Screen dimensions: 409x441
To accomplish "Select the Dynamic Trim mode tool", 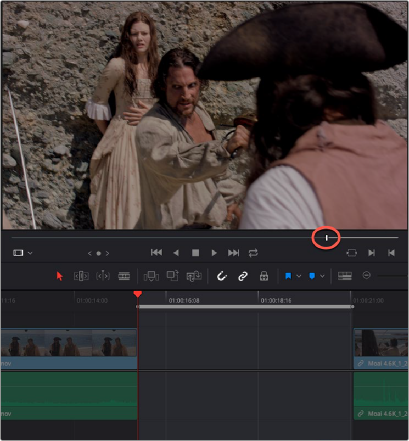I will coord(103,276).
